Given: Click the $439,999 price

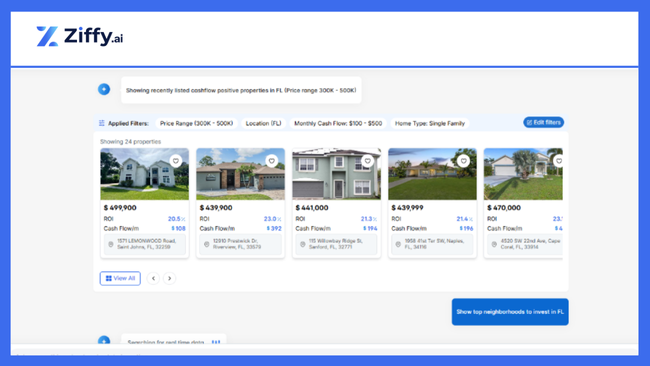Looking at the screenshot, I should (x=407, y=208).
